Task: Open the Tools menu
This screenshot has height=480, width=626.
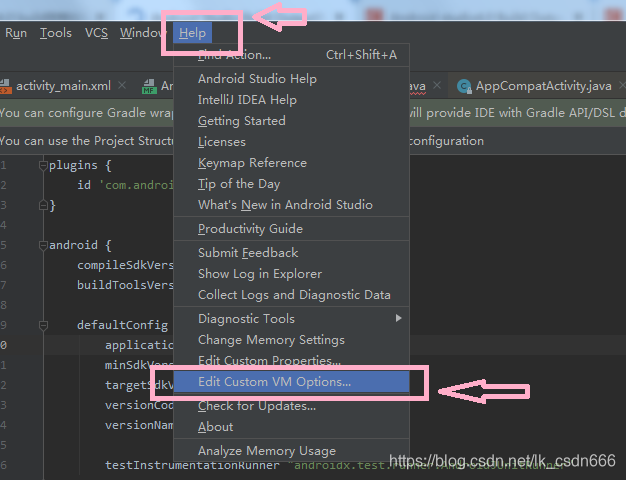Action: 55,33
